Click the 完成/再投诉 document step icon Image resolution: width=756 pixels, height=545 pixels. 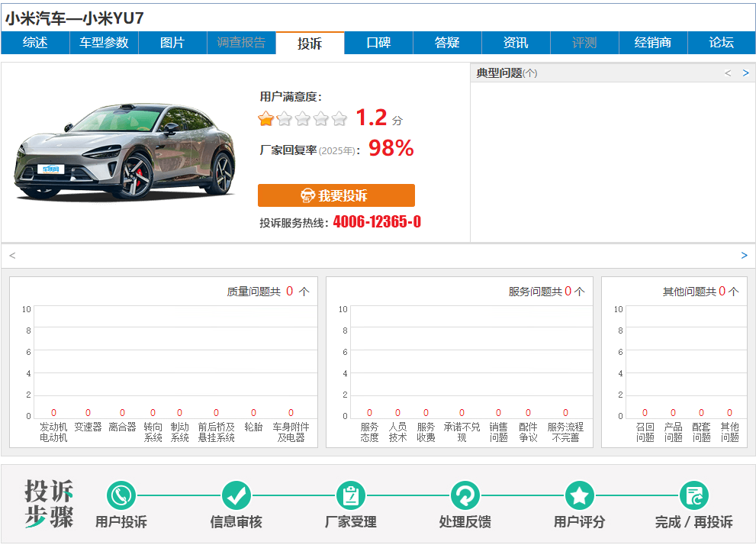click(x=693, y=496)
